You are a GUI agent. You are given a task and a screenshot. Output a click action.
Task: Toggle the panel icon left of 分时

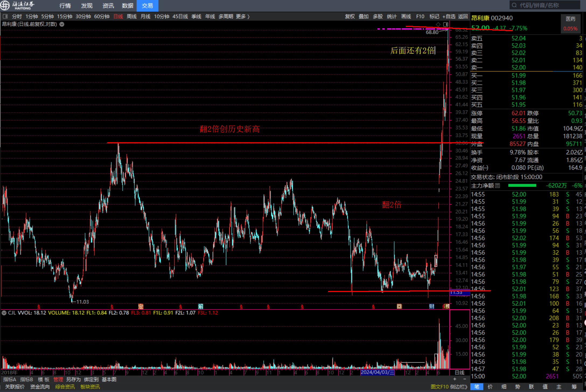5,16
